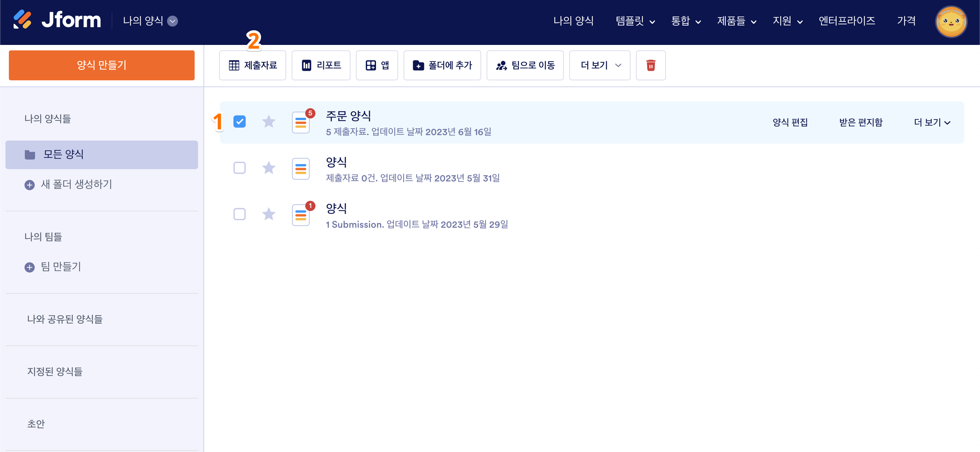Click 팀으로 이동 move-to-team button
This screenshot has height=452, width=980.
point(525,65)
